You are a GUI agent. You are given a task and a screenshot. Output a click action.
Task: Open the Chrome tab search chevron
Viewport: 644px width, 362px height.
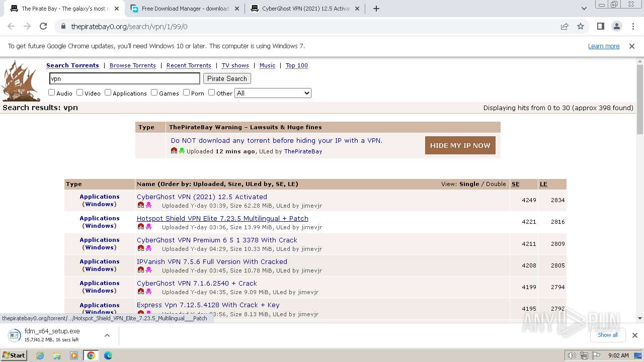[x=584, y=9]
